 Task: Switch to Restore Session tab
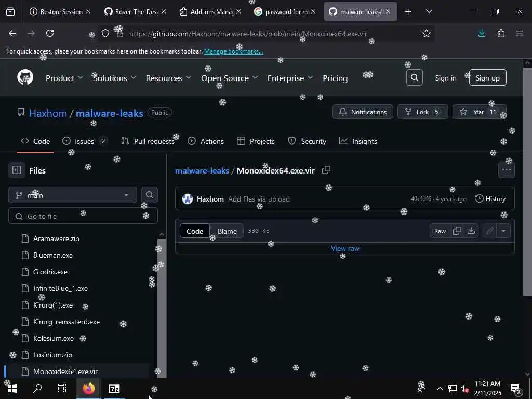pyautogui.click(x=60, y=12)
